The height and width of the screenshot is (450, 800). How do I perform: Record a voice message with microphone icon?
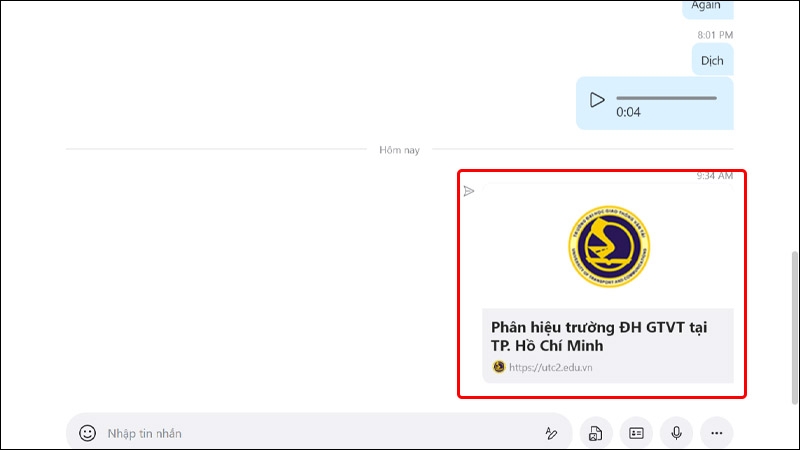click(677, 433)
